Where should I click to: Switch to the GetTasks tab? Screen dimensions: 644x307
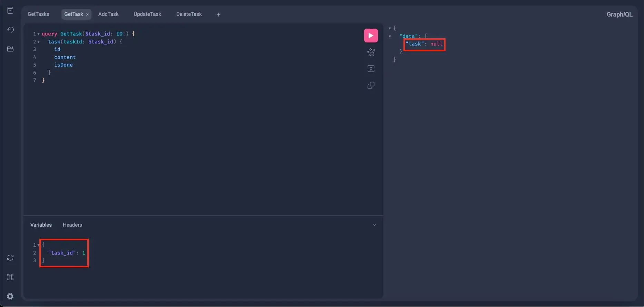[x=38, y=14]
